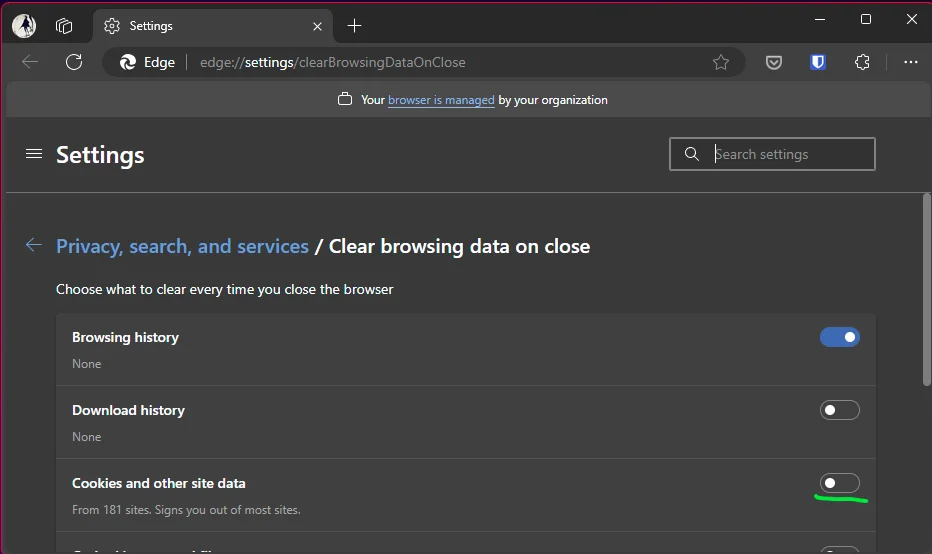Turn off the Browsing history toggle

pos(839,337)
